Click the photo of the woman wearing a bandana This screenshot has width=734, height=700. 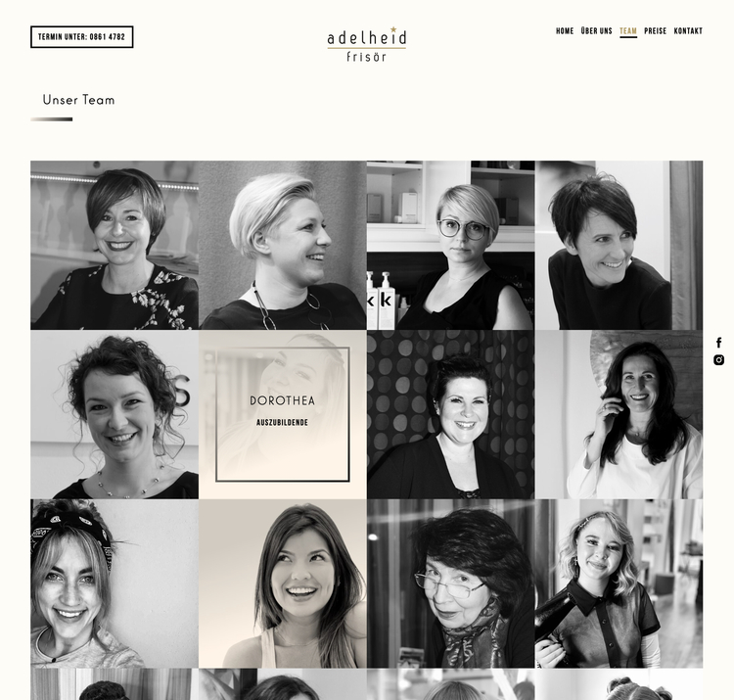[115, 583]
